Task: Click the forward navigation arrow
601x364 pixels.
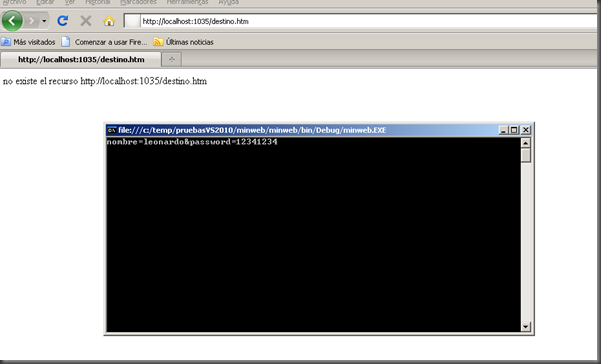Action: point(32,21)
